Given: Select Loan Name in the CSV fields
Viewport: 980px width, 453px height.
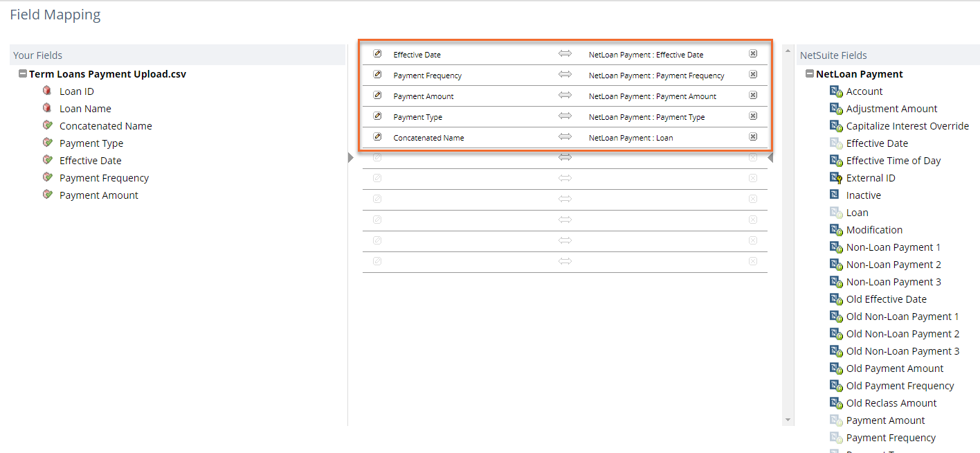Looking at the screenshot, I should [84, 109].
